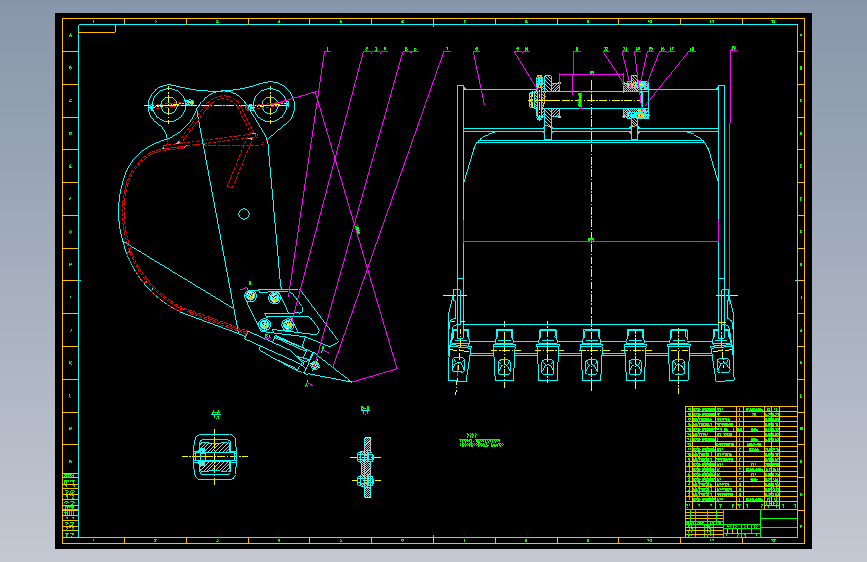Click the bucket front view with seven teeth
Viewport: 867px width, 562px height.
591,232
